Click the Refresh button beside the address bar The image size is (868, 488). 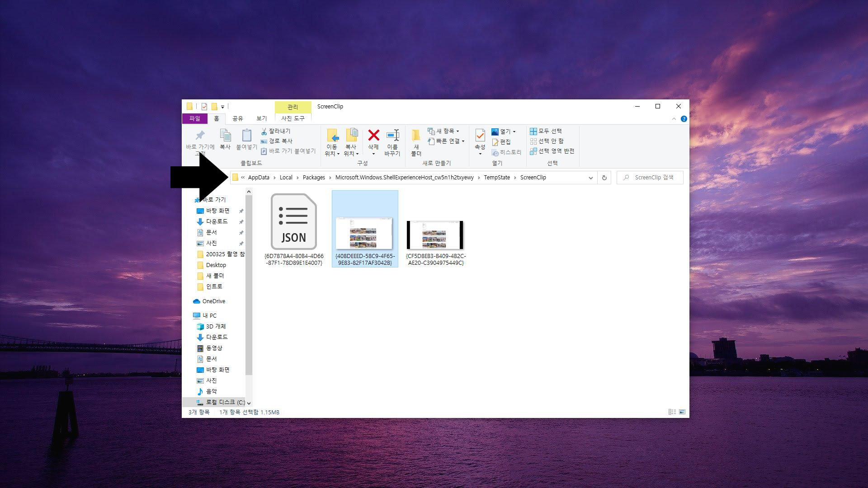(604, 178)
